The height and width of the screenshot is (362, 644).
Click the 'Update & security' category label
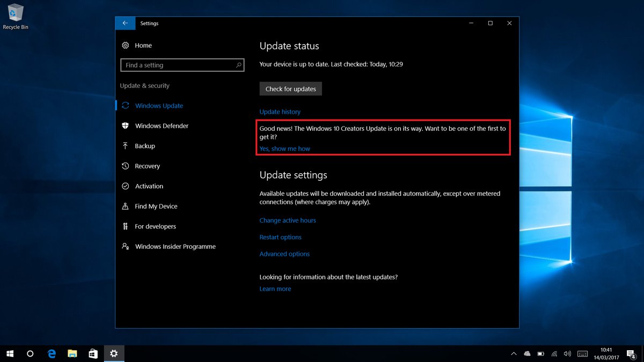(x=144, y=85)
